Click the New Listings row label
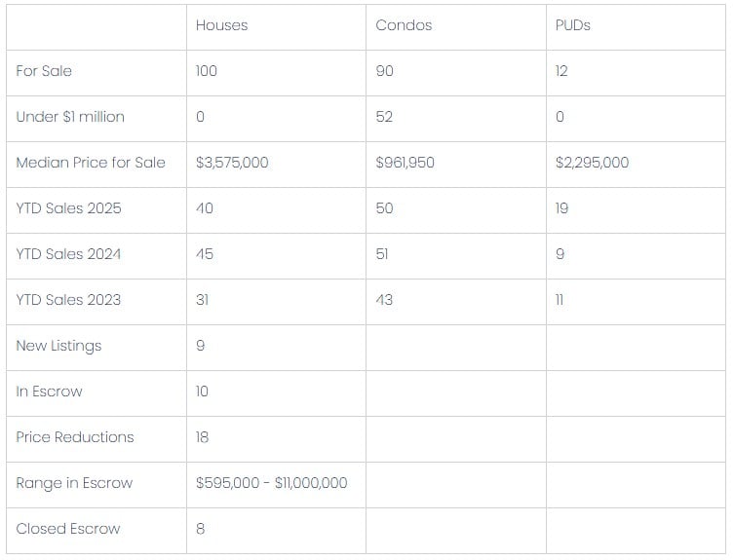This screenshot has height=560, width=734. point(58,346)
